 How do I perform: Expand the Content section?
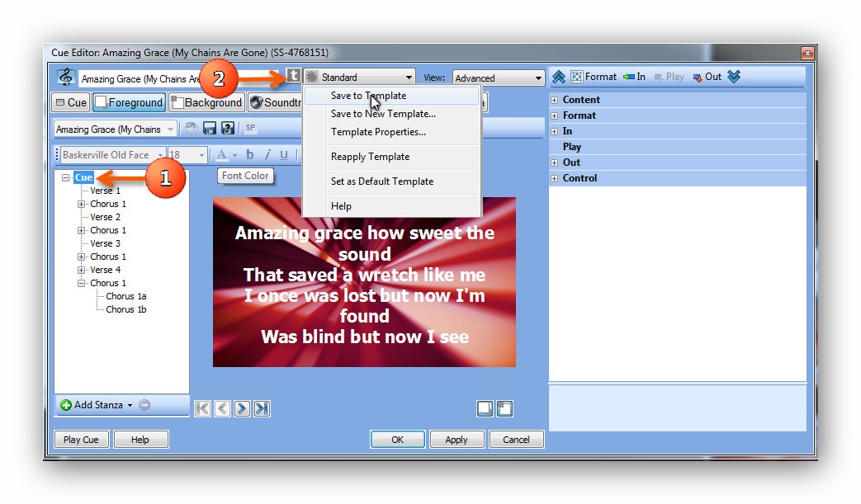[x=555, y=100]
